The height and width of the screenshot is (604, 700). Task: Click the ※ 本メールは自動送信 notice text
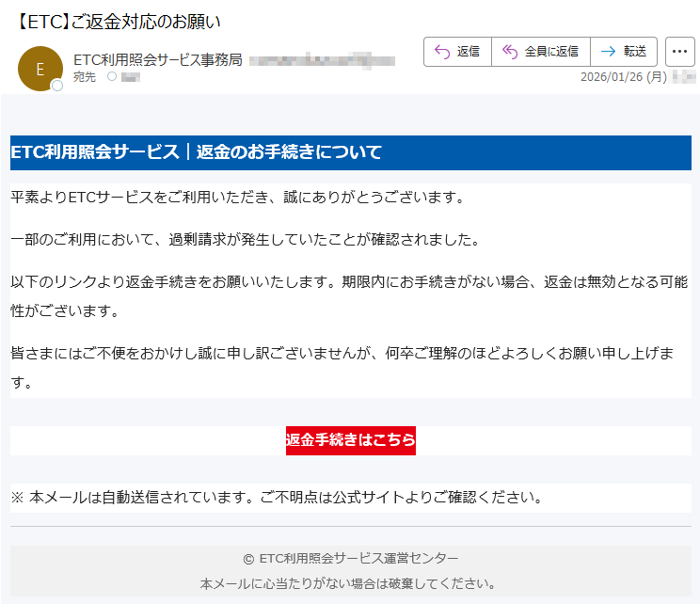(277, 497)
